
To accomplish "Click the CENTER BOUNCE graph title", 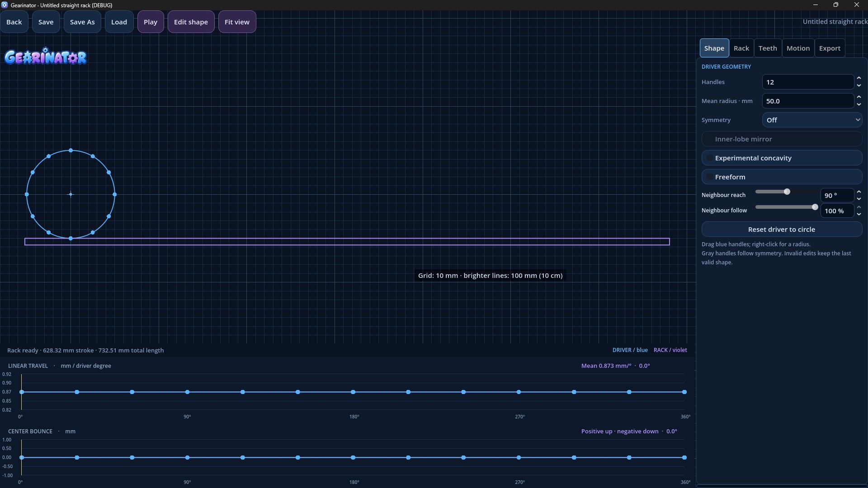I will pos(30,431).
